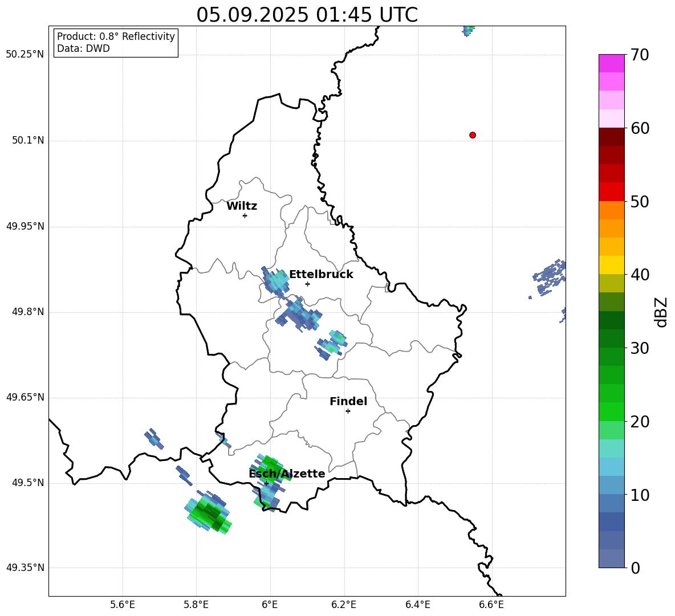Click the colorbar label 10

(640, 495)
